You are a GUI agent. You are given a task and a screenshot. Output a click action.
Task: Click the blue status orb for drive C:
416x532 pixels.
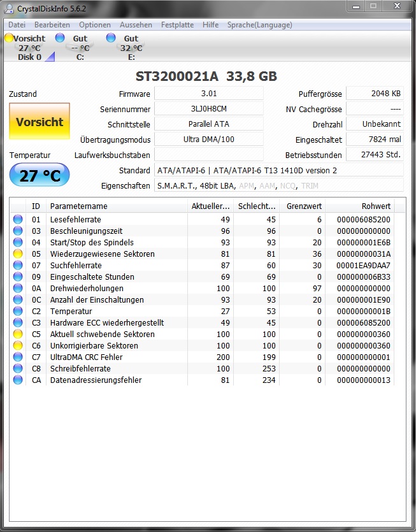(x=60, y=38)
